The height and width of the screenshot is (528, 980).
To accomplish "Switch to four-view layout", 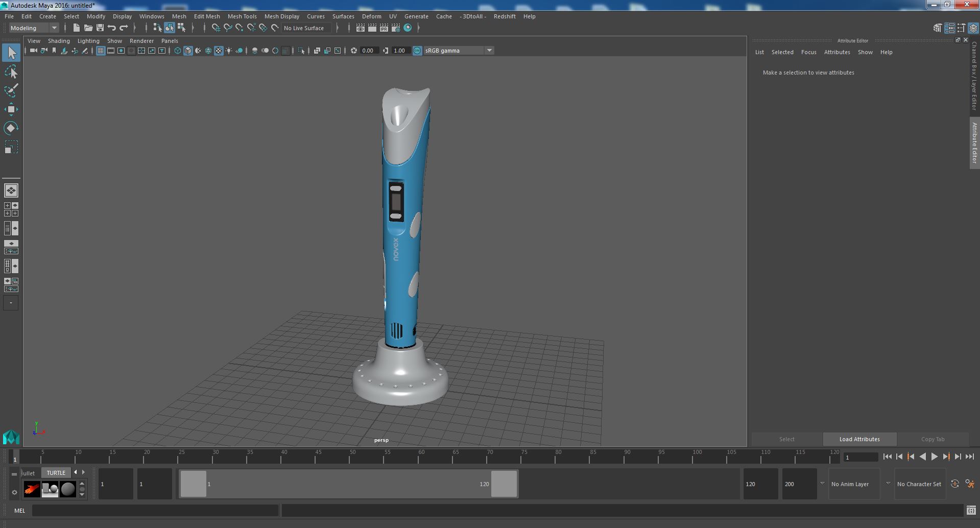I will pos(11,209).
